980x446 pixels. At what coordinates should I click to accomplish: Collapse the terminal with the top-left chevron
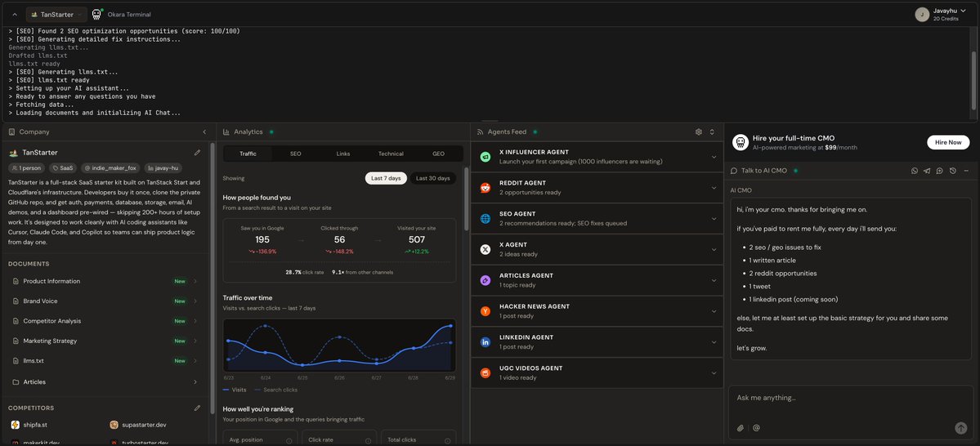click(15, 15)
